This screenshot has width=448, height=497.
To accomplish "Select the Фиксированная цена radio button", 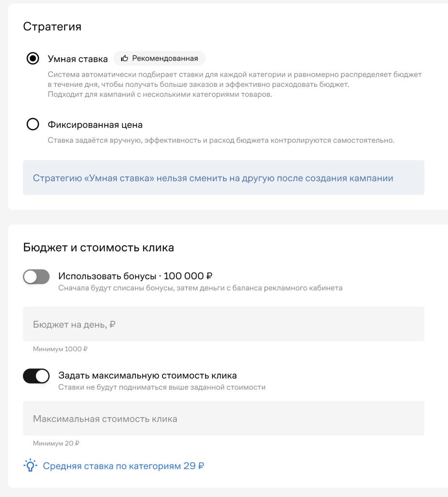I will (x=32, y=124).
